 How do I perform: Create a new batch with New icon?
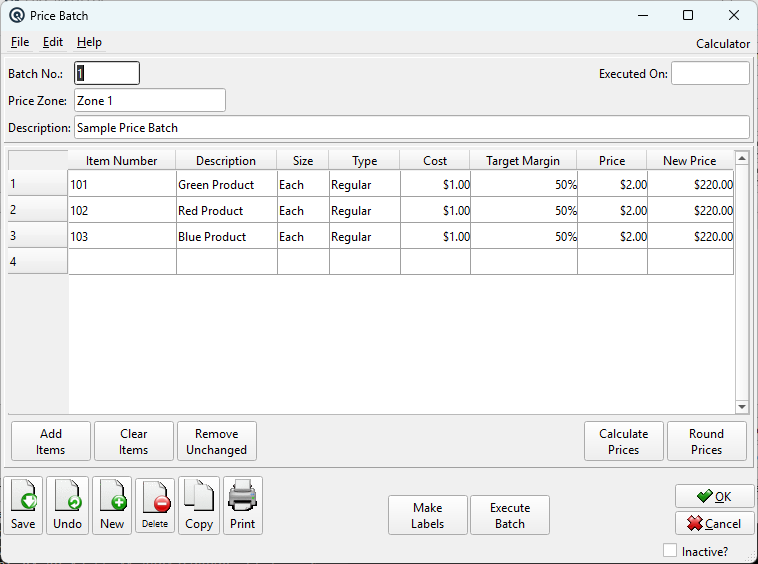(x=112, y=505)
